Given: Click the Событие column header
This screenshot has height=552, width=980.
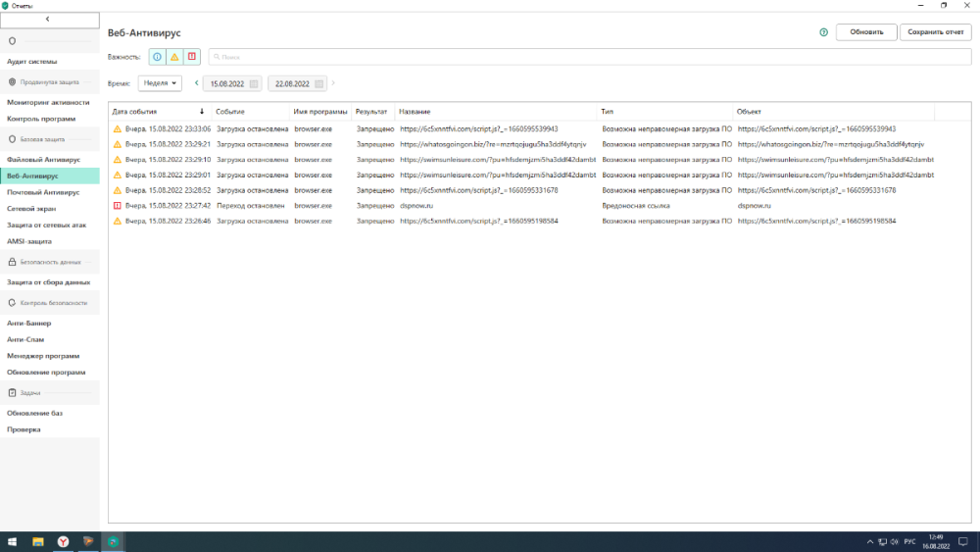Looking at the screenshot, I should [251, 111].
